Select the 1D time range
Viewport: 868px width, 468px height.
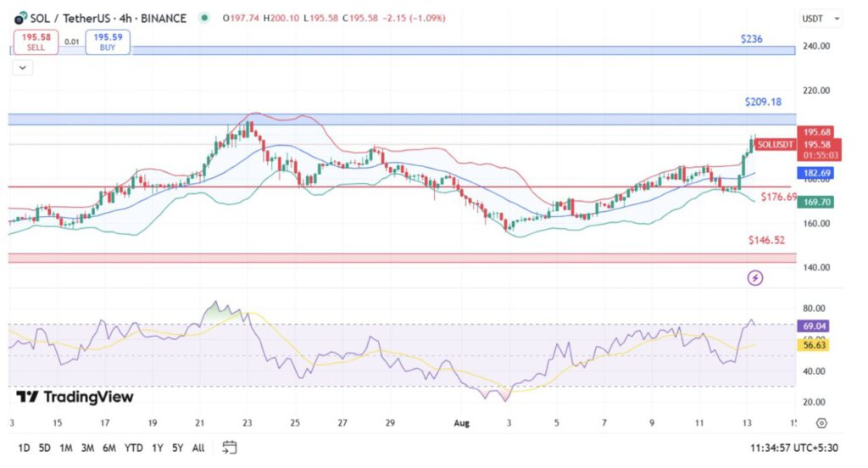click(x=25, y=447)
